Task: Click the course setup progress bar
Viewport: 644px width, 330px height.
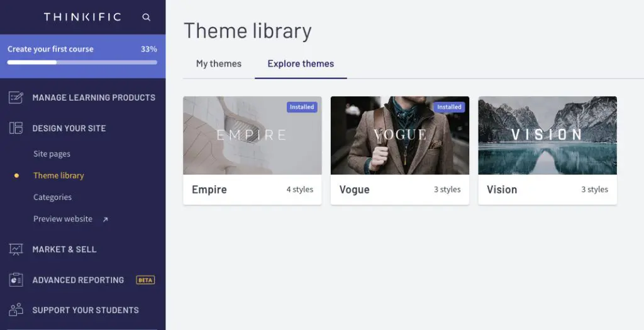Action: click(x=82, y=62)
